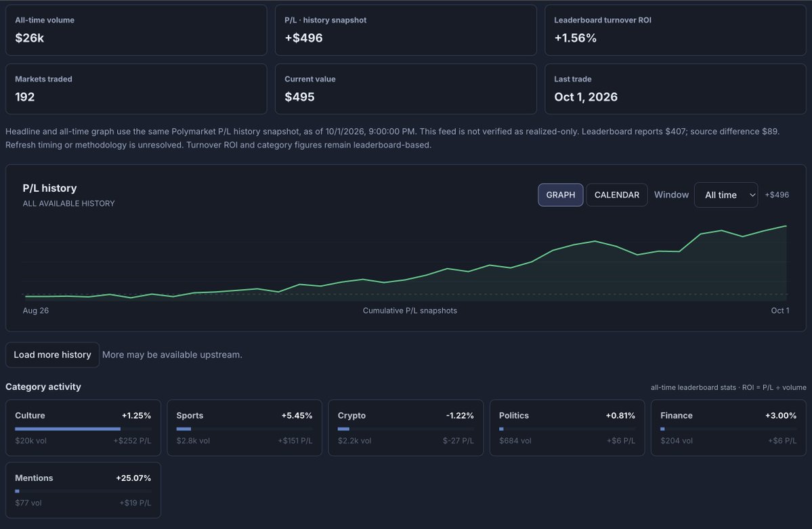Click Load more history button
This screenshot has height=529, width=812.
tap(52, 355)
